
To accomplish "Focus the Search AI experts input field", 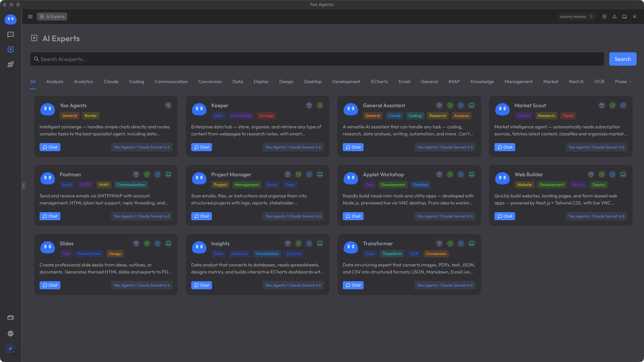I will (x=317, y=59).
